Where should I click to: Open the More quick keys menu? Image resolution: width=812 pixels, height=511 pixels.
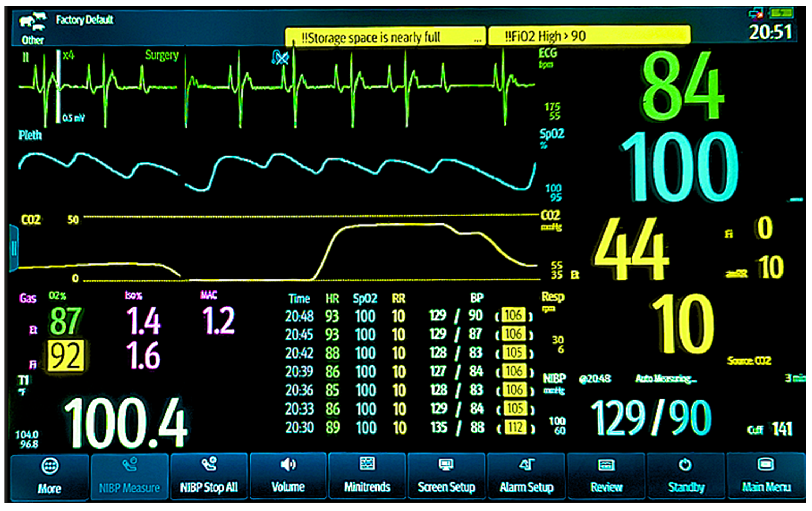(x=50, y=476)
